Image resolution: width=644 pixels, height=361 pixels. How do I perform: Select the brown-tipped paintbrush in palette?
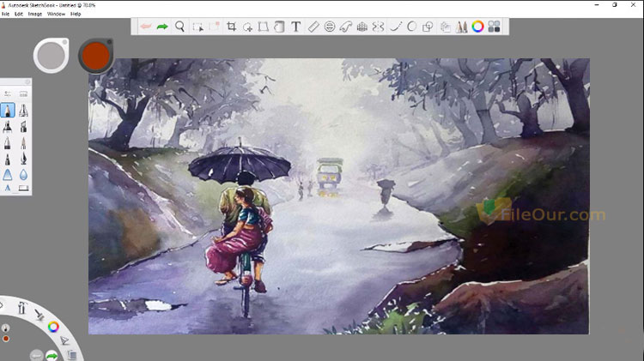[x=23, y=142]
